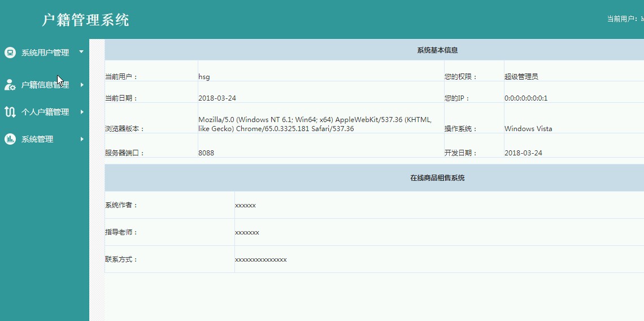The width and height of the screenshot is (644, 321).
Task: Select the 在线商品租售系统 header
Action: click(437, 178)
